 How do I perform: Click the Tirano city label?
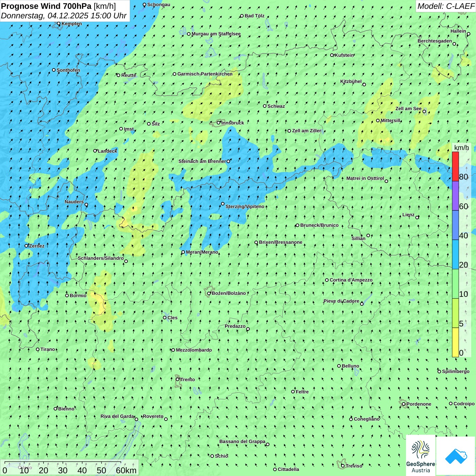(48, 349)
